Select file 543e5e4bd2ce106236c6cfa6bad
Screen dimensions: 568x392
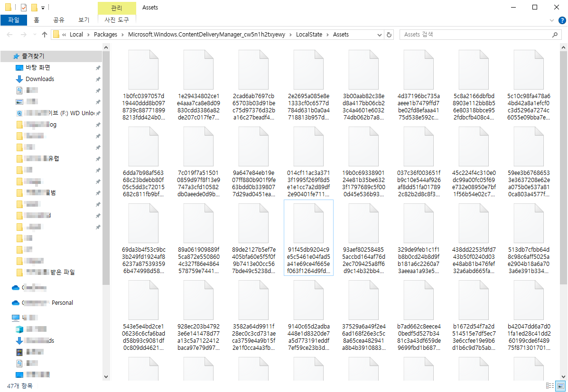[x=143, y=315]
